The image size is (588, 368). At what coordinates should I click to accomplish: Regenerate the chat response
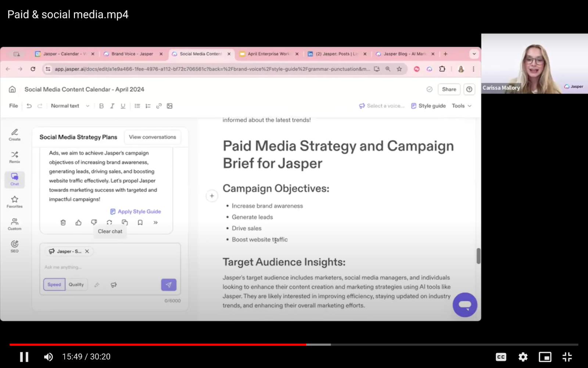pyautogui.click(x=110, y=223)
